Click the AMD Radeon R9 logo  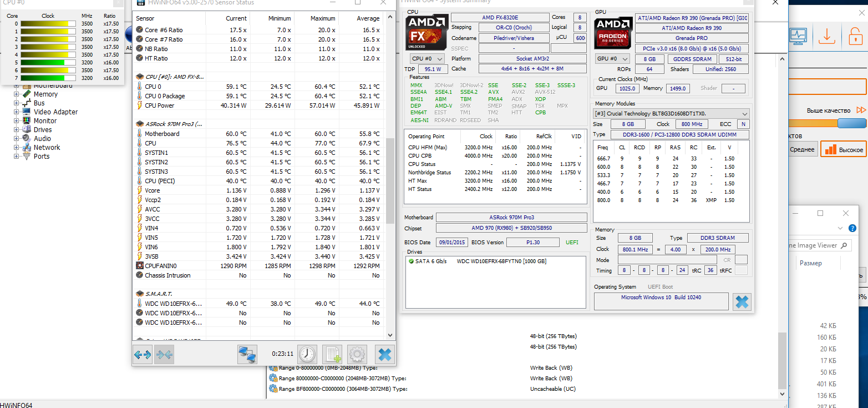[612, 33]
